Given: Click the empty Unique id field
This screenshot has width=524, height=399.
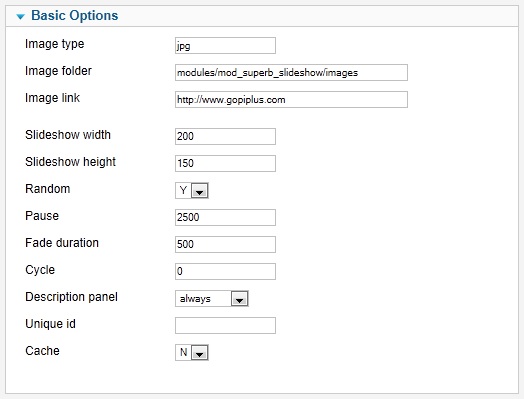Looking at the screenshot, I should tap(225, 325).
